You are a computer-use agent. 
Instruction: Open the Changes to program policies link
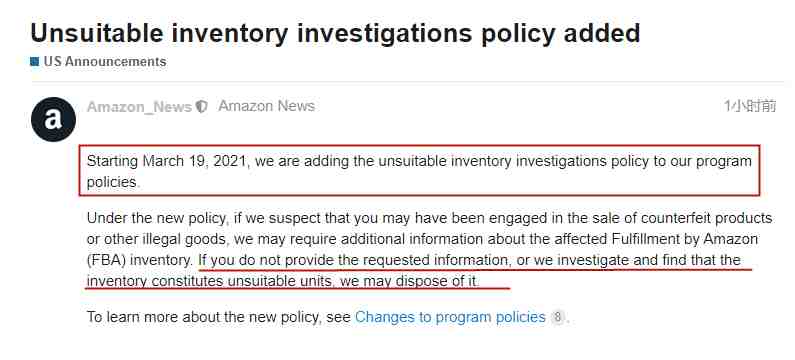tap(450, 317)
